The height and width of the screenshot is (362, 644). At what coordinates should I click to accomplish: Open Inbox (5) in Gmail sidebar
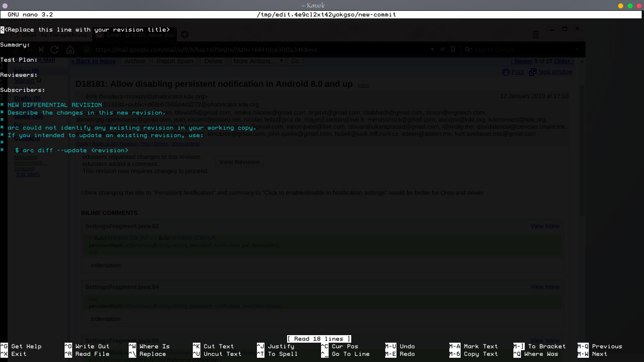(27, 71)
